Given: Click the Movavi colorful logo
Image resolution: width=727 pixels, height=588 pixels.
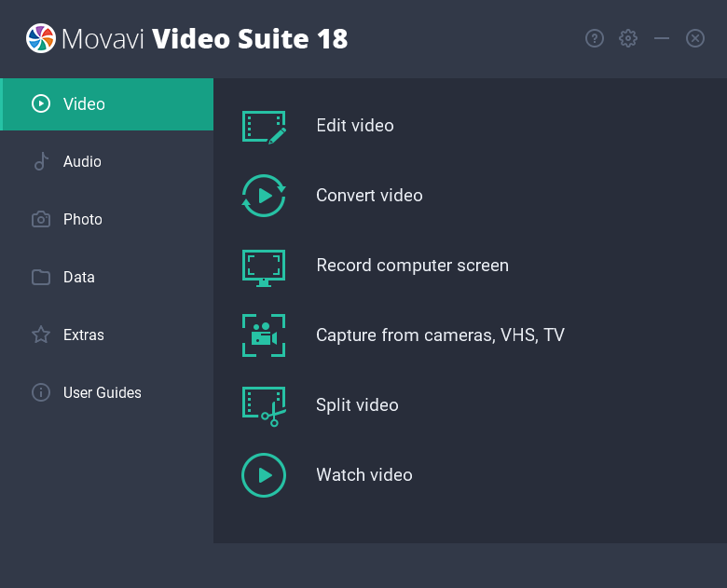Looking at the screenshot, I should (x=41, y=38).
